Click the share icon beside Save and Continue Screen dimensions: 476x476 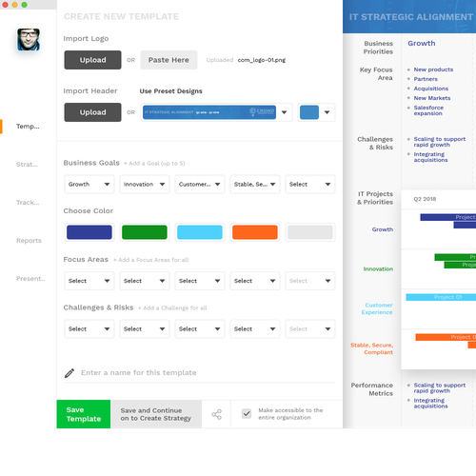[216, 414]
